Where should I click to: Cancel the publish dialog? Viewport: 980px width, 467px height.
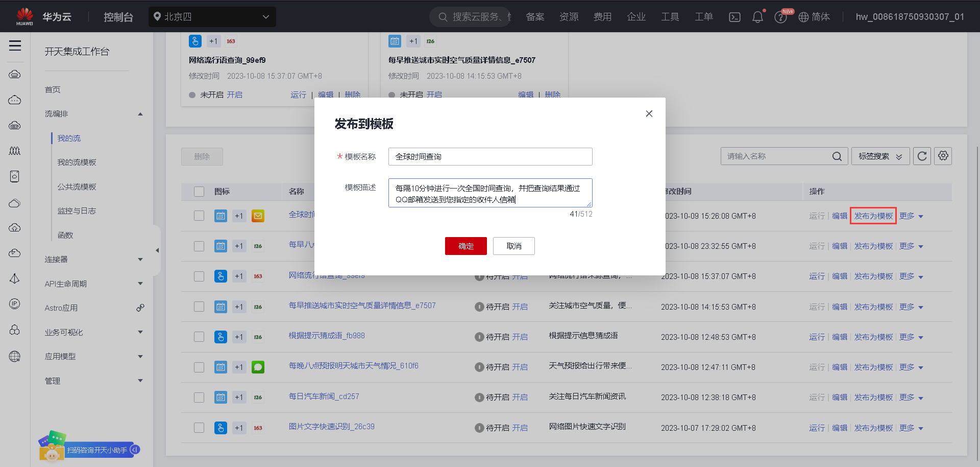tap(513, 246)
